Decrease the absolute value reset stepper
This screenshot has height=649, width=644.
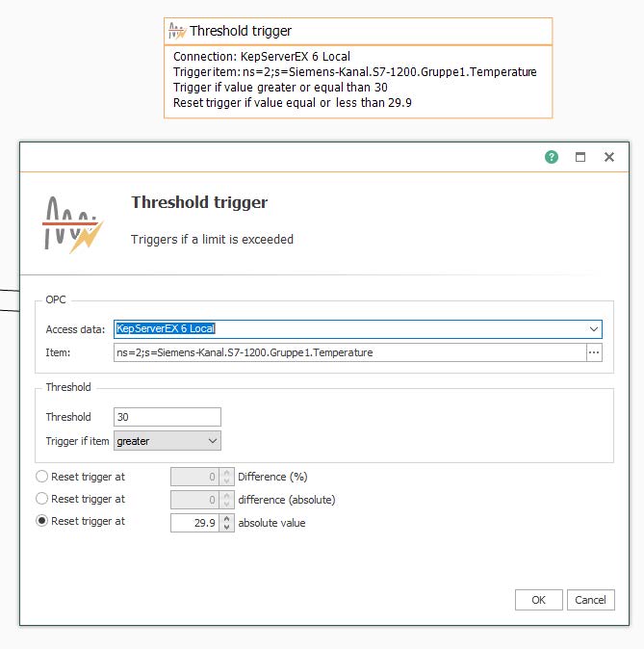point(227,527)
